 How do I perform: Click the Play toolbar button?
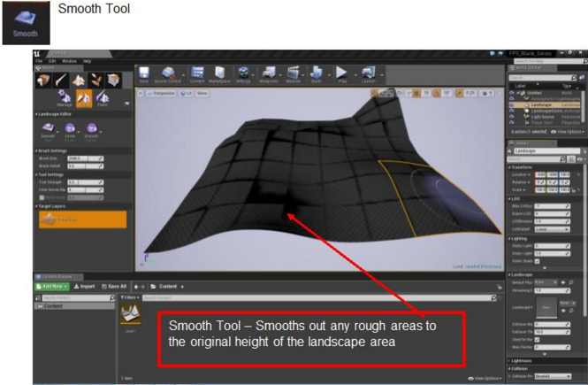[342, 74]
